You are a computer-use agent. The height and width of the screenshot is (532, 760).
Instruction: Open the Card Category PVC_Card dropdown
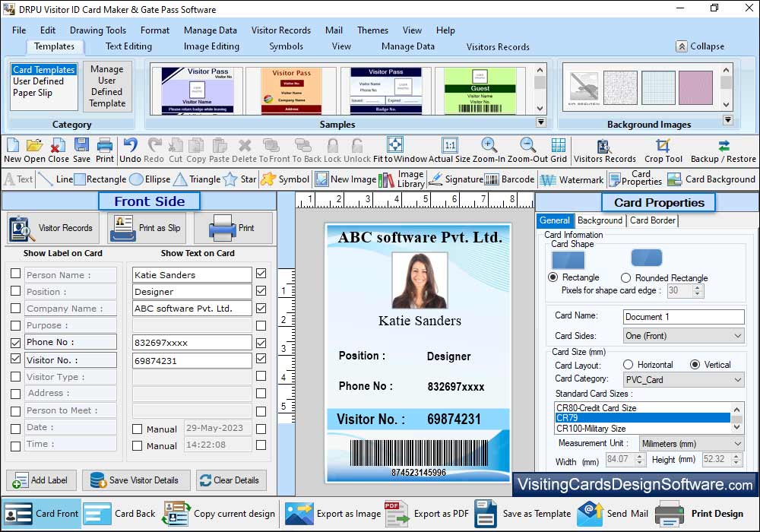[x=683, y=379]
